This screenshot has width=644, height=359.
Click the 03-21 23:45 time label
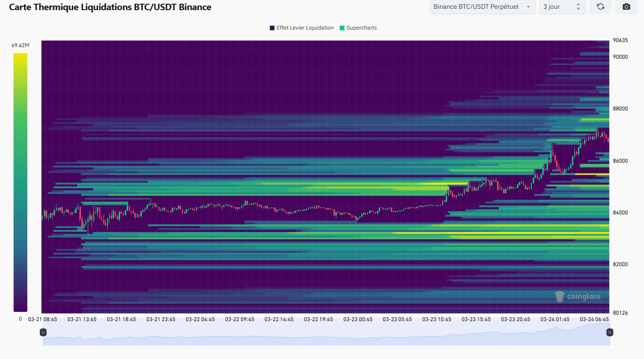coord(161,319)
